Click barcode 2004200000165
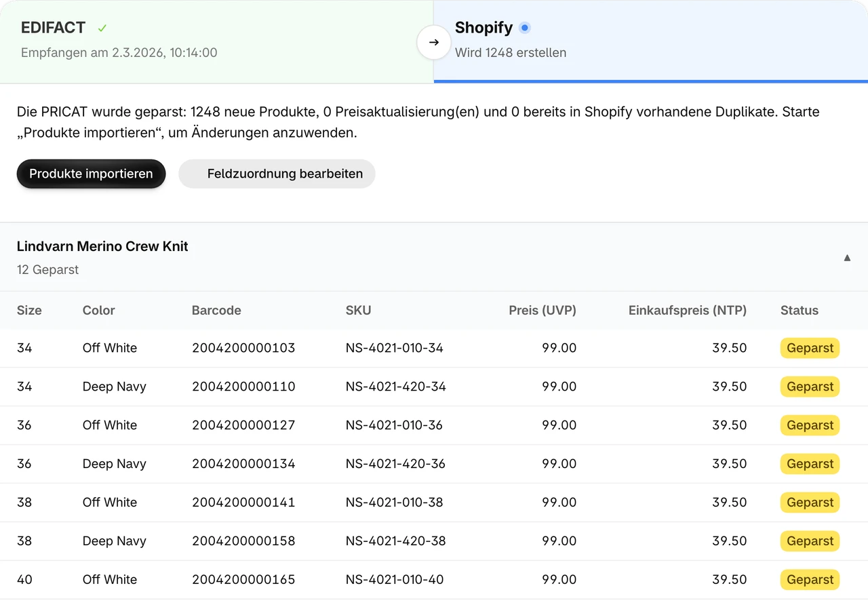Image resolution: width=868 pixels, height=605 pixels. click(243, 580)
